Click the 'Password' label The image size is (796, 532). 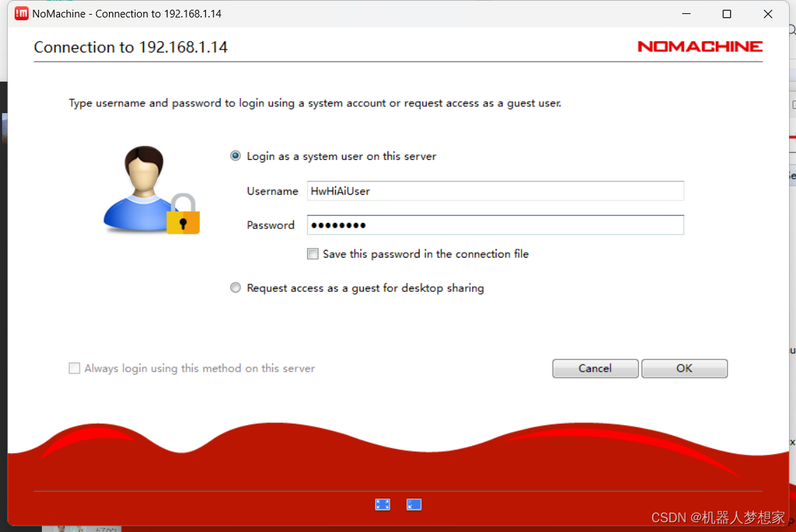click(271, 226)
